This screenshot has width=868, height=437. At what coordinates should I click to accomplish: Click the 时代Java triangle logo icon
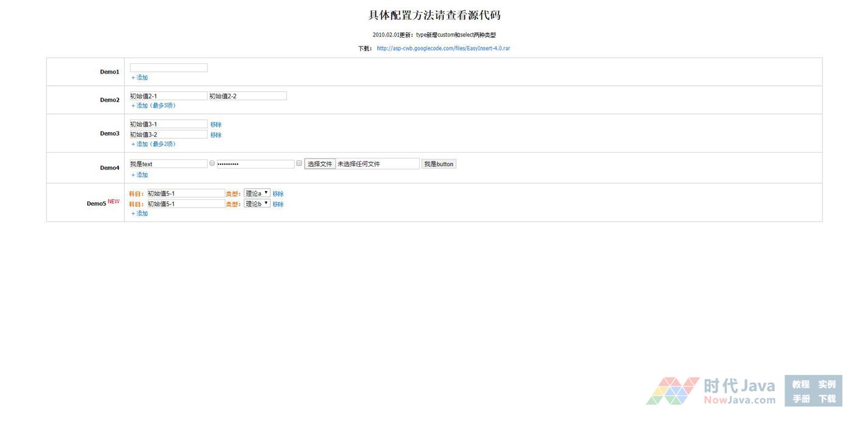pos(672,391)
